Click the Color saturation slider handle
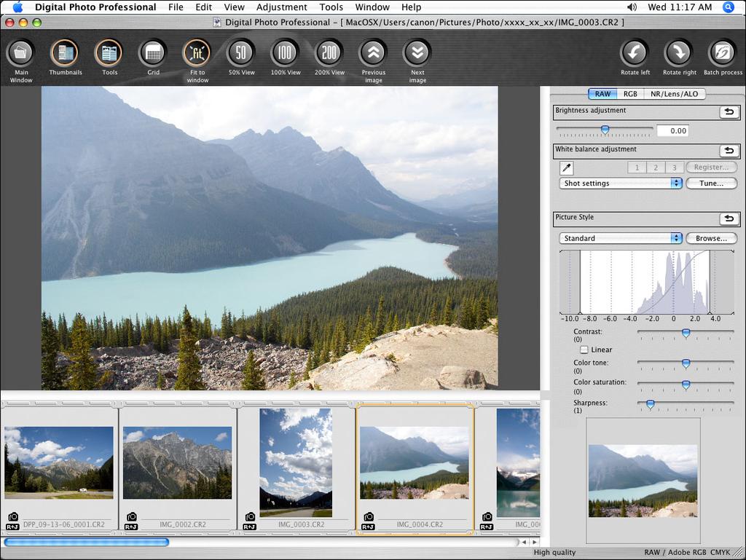Image resolution: width=746 pixels, height=560 pixels. pyautogui.click(x=686, y=384)
